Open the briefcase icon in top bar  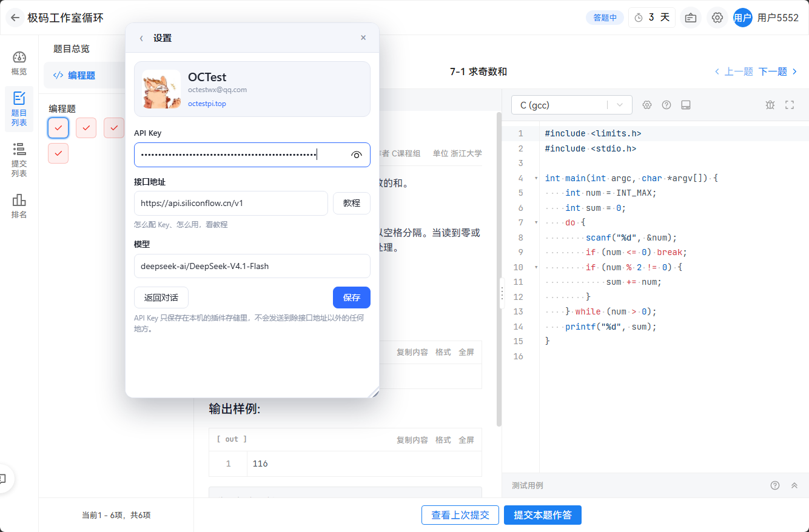tap(691, 18)
